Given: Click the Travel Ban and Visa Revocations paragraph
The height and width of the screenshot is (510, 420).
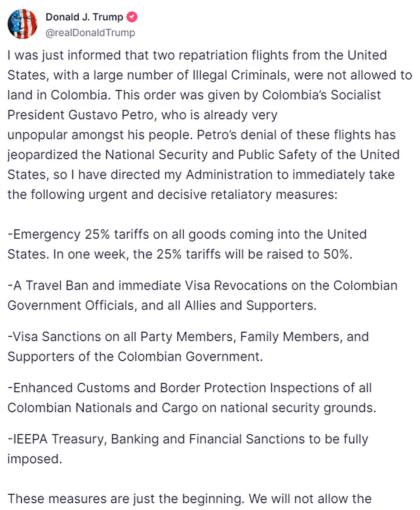Looking at the screenshot, I should point(202,295).
